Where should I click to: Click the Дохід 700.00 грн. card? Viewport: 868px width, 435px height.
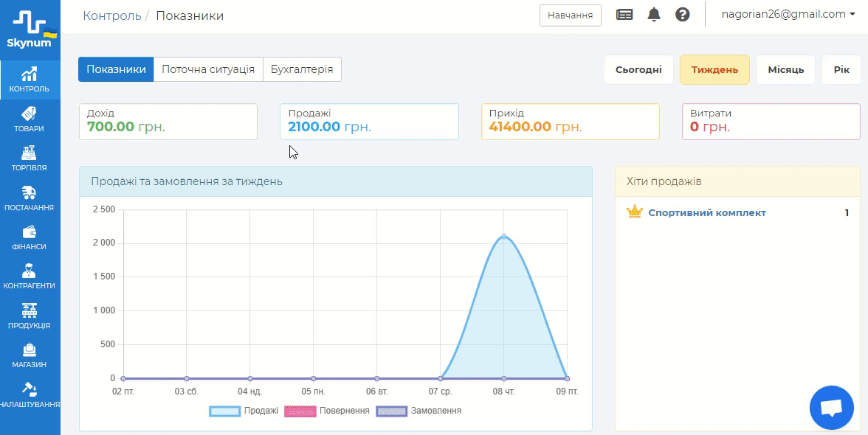coord(168,122)
